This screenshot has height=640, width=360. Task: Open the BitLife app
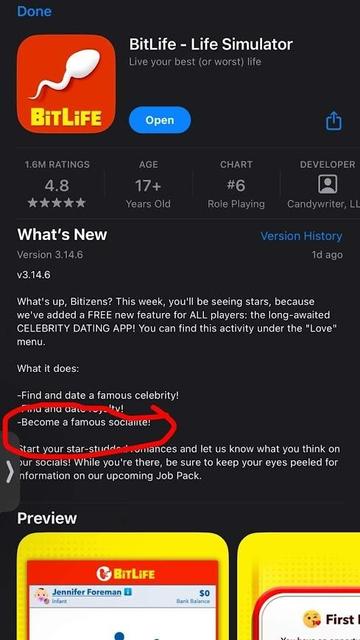(x=160, y=120)
